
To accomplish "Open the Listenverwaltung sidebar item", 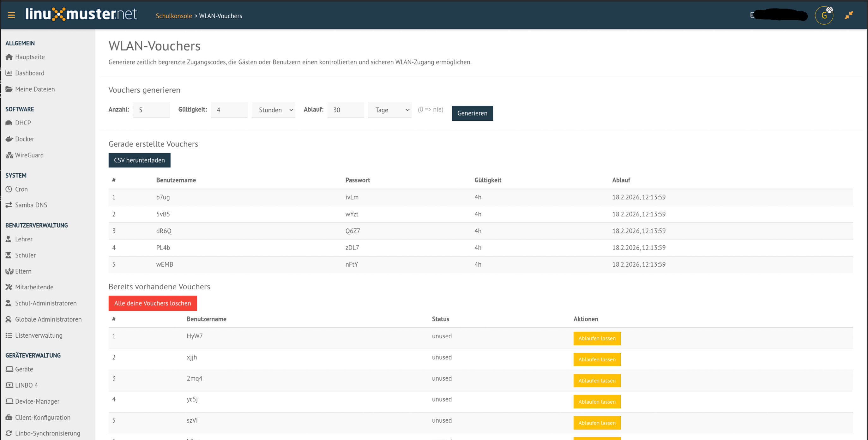I will (x=39, y=335).
